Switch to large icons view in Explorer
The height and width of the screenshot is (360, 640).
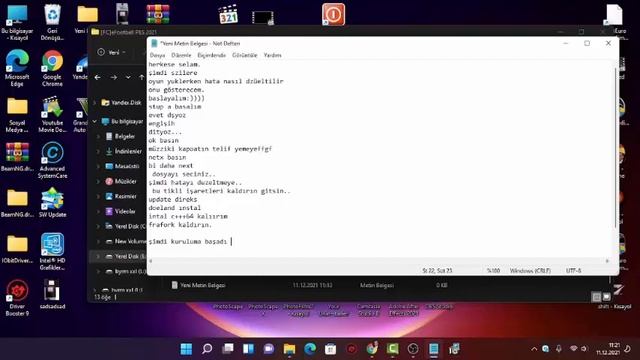(607, 297)
